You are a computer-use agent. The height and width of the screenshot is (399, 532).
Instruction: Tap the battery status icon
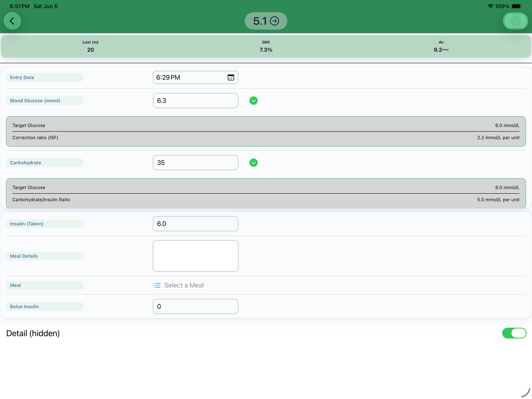516,6
